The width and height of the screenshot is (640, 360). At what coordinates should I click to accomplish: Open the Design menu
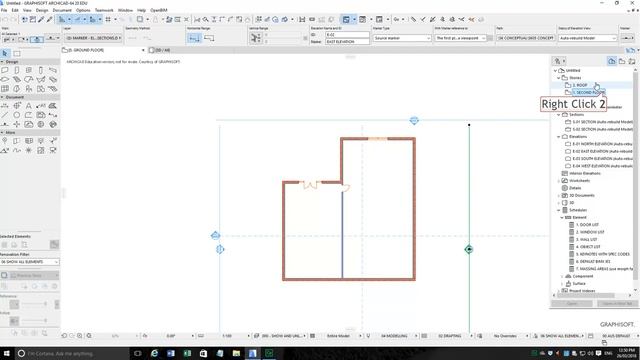[x=42, y=10]
